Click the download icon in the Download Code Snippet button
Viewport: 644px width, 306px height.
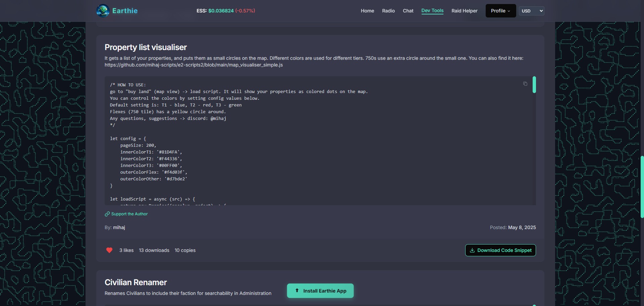click(472, 250)
